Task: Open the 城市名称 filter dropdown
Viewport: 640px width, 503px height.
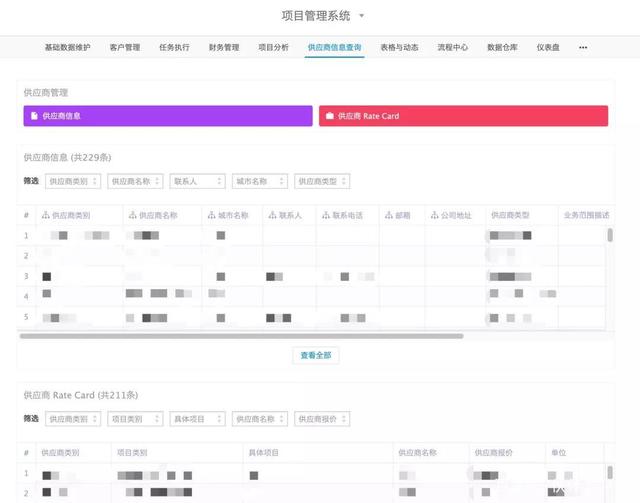Action: point(259,181)
